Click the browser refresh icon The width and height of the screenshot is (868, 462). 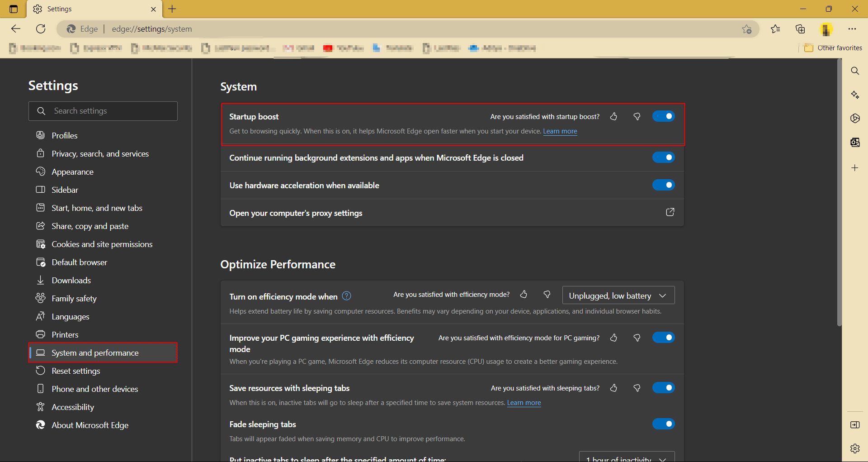(41, 29)
